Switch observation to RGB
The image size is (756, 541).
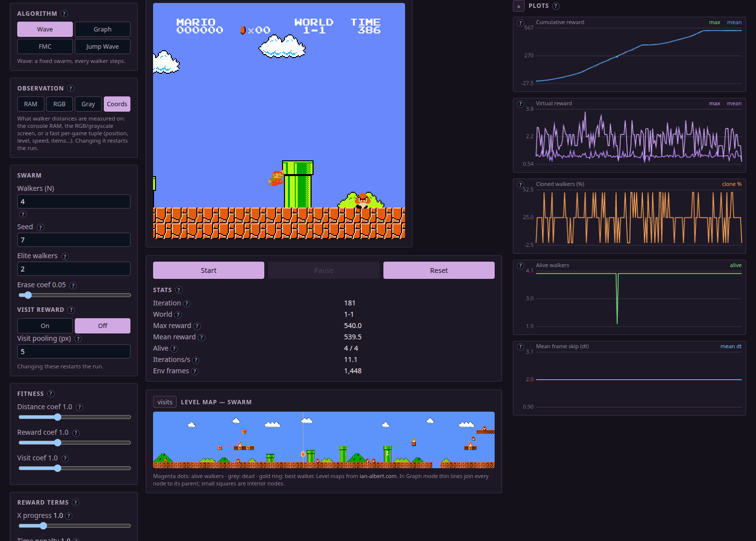pyautogui.click(x=59, y=104)
